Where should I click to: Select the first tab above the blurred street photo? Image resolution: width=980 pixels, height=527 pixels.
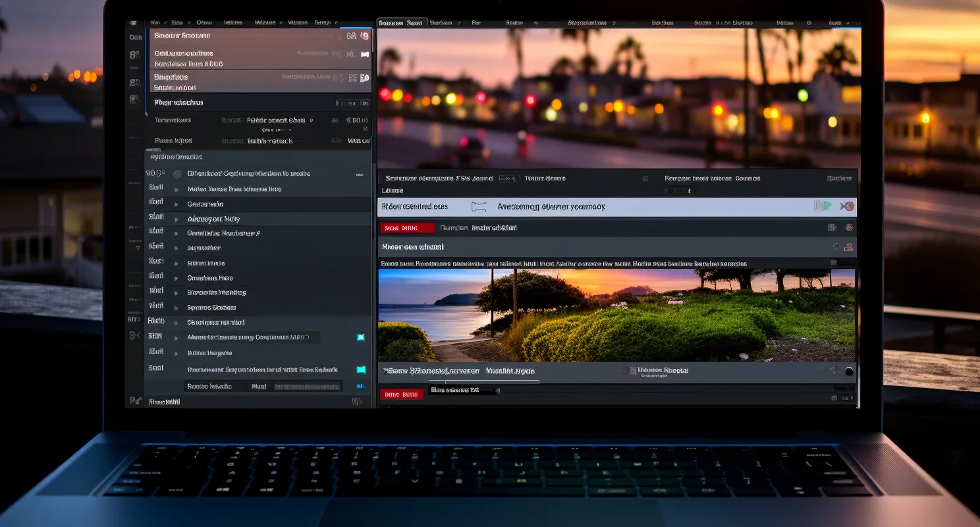point(401,23)
